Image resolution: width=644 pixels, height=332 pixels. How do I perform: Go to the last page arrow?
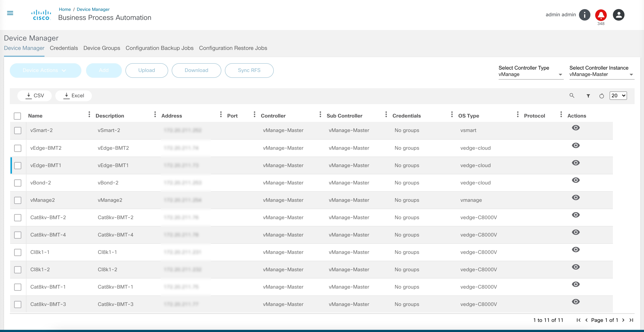631,320
